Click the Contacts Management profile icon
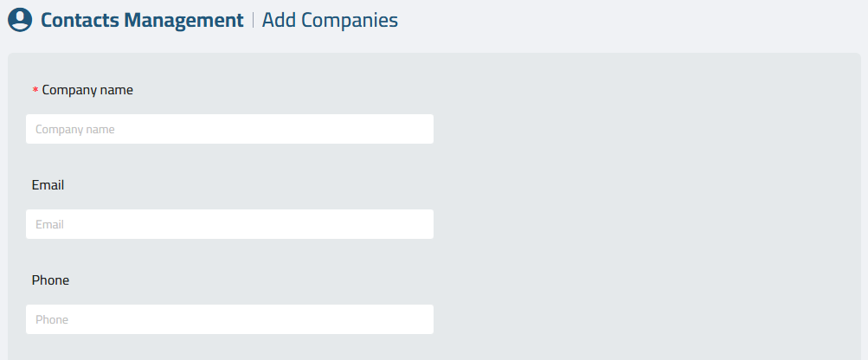The image size is (868, 360). pyautogui.click(x=20, y=20)
